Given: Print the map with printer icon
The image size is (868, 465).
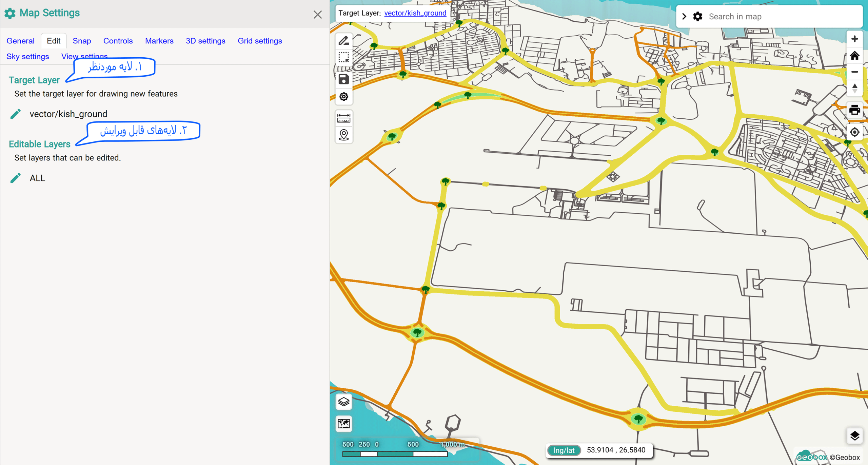Looking at the screenshot, I should click(854, 110).
